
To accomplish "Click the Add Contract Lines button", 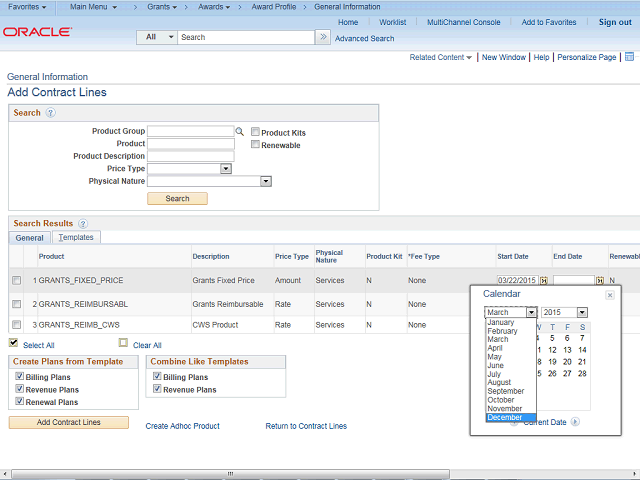I will [x=69, y=423].
